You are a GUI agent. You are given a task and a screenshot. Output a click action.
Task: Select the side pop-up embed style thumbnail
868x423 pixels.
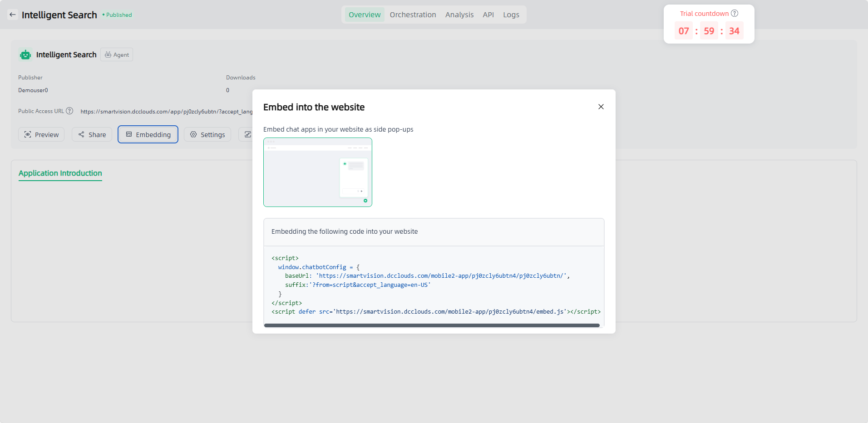pos(317,172)
